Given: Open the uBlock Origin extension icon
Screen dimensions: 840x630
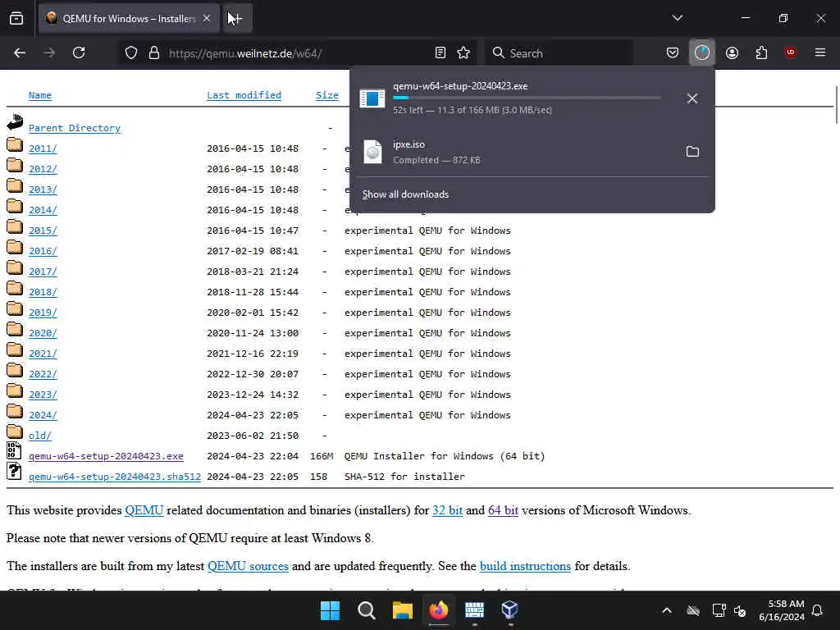Looking at the screenshot, I should 790,52.
